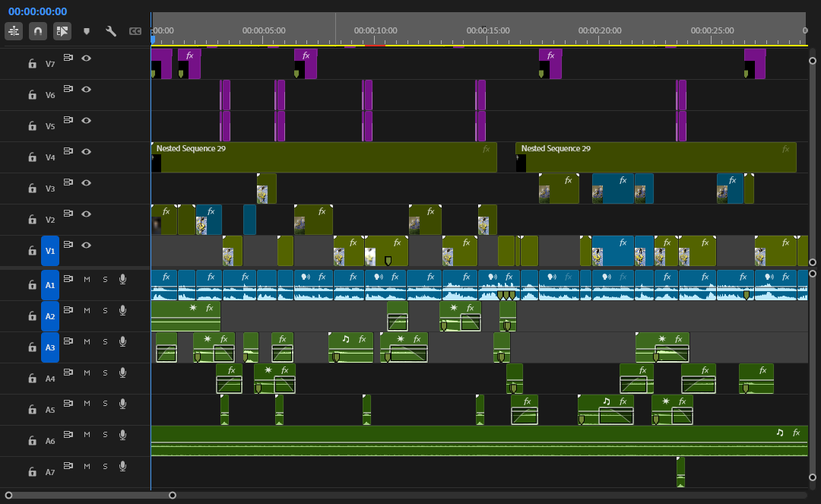Viewport: 821px width, 504px height.
Task: Click horizontal zoom scrollbar left handle
Action: [x=8, y=495]
